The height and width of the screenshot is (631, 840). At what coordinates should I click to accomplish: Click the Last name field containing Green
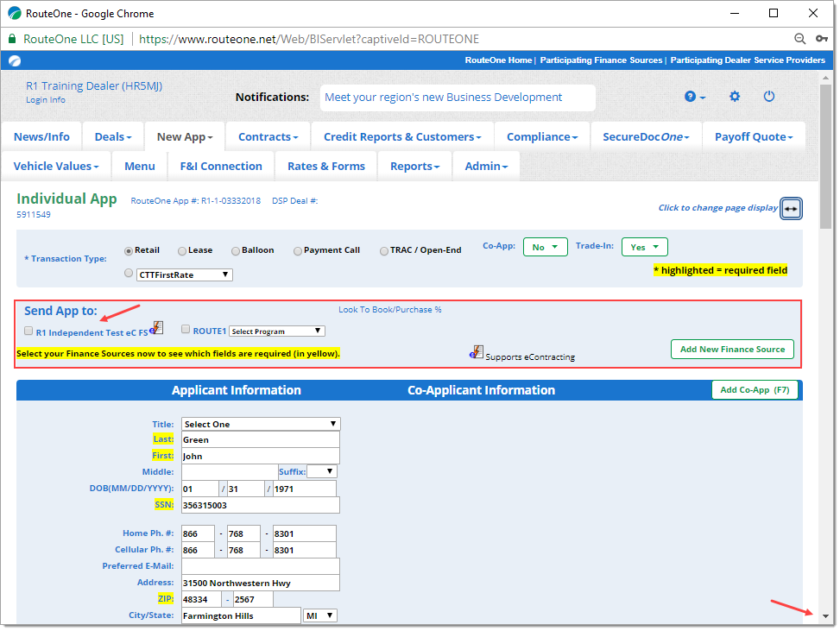tap(261, 439)
